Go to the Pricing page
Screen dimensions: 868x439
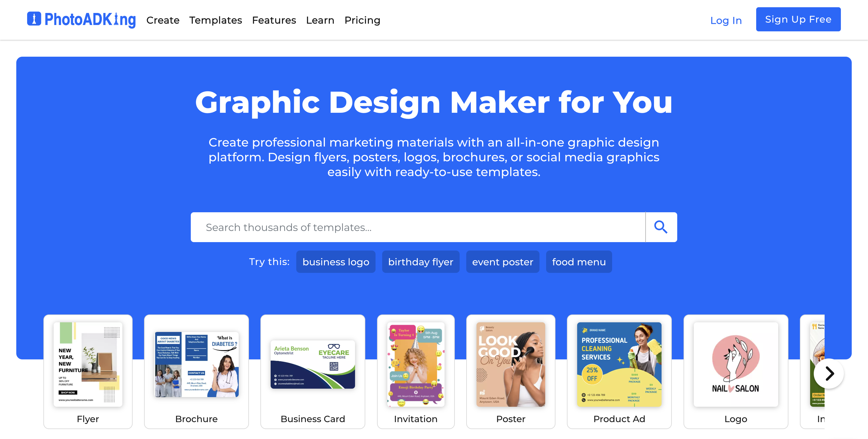[x=362, y=20]
